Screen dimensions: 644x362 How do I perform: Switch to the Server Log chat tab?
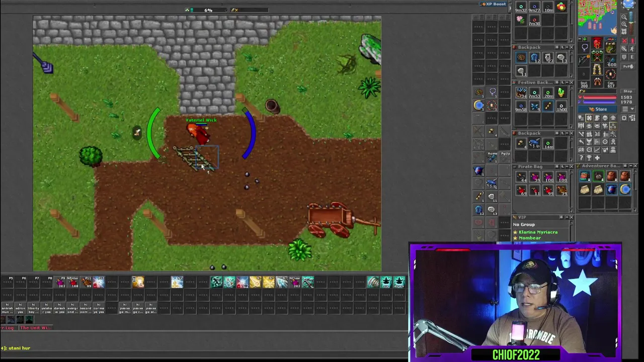click(x=8, y=328)
